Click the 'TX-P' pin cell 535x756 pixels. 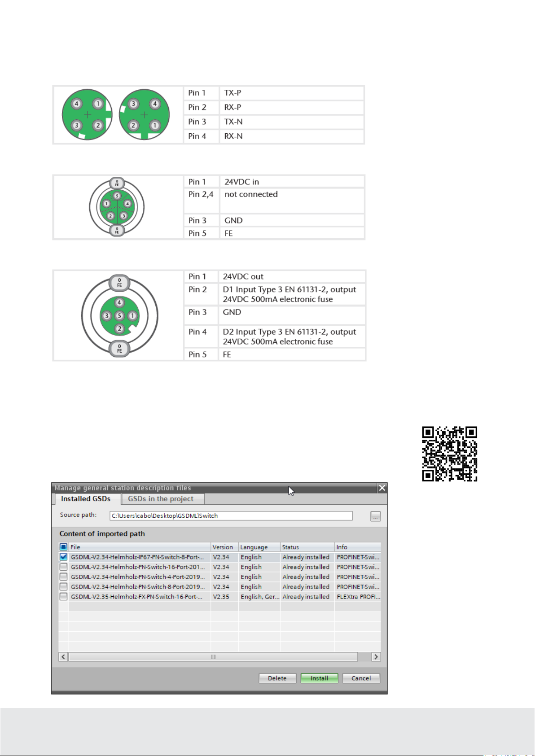(291, 93)
